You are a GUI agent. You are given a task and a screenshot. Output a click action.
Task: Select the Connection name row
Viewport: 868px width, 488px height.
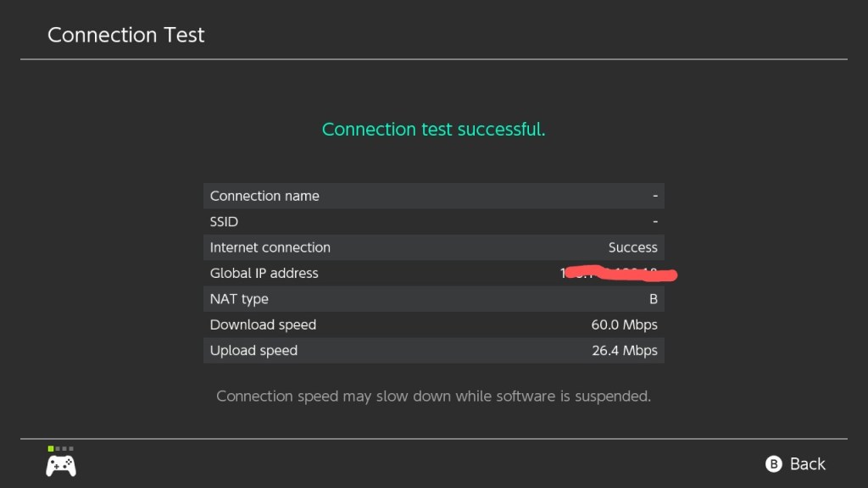pos(433,196)
